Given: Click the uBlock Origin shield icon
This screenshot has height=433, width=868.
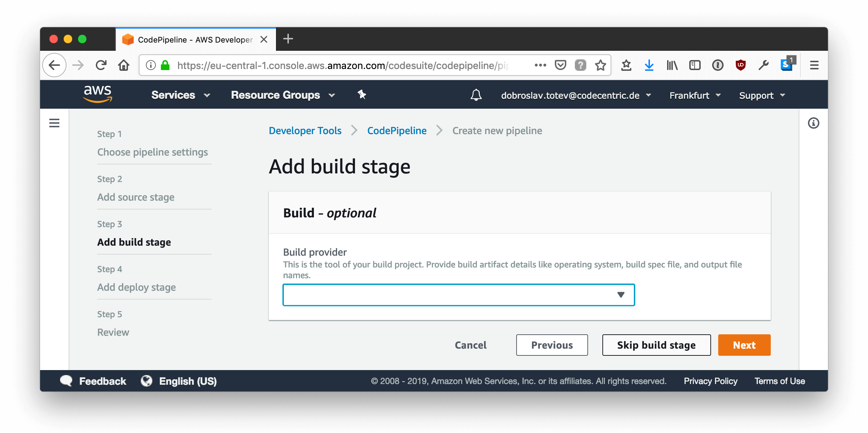Looking at the screenshot, I should pos(740,65).
